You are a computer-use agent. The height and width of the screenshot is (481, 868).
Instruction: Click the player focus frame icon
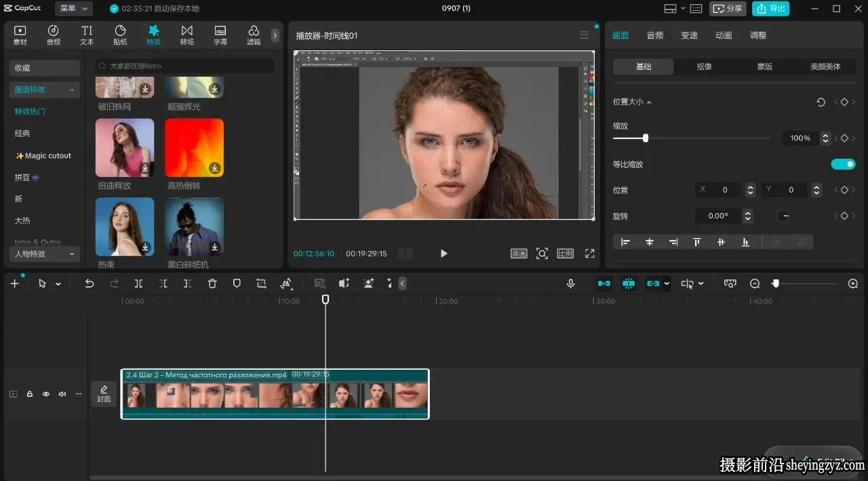coord(542,253)
